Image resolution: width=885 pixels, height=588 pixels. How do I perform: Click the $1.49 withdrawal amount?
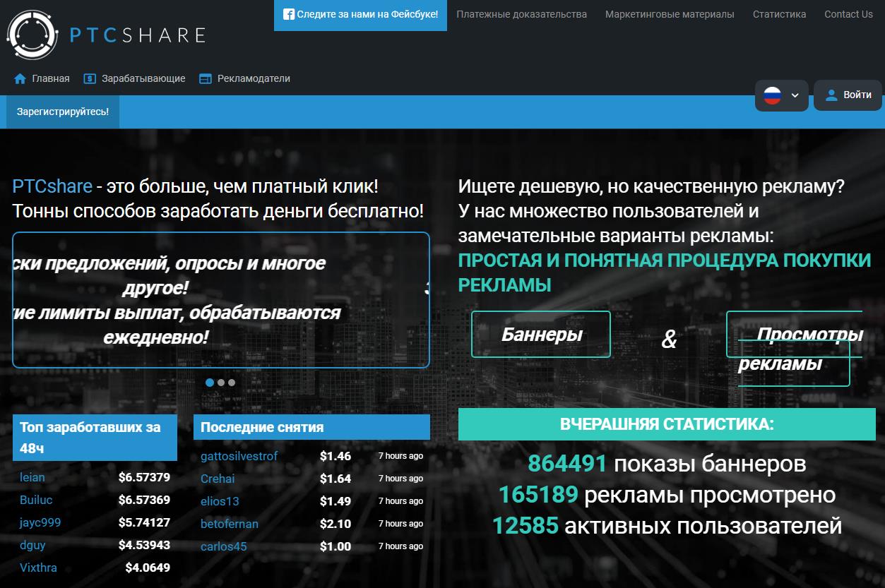click(335, 501)
